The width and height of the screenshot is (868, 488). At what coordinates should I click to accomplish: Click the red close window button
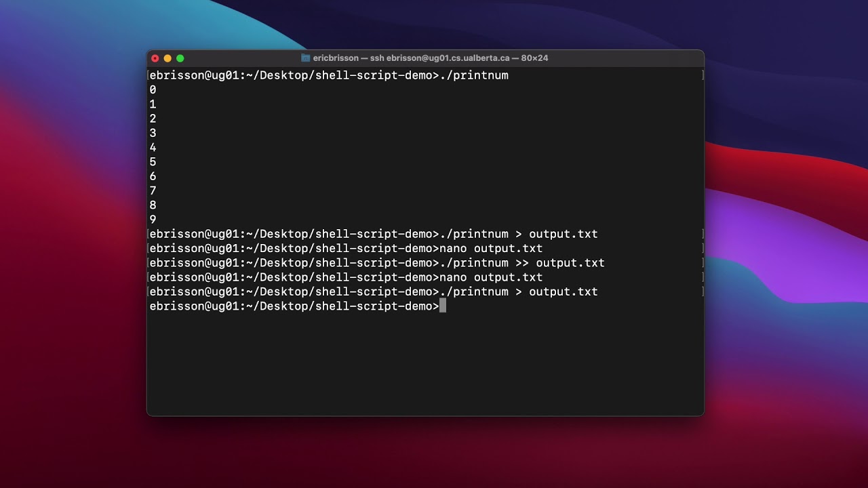tap(155, 58)
